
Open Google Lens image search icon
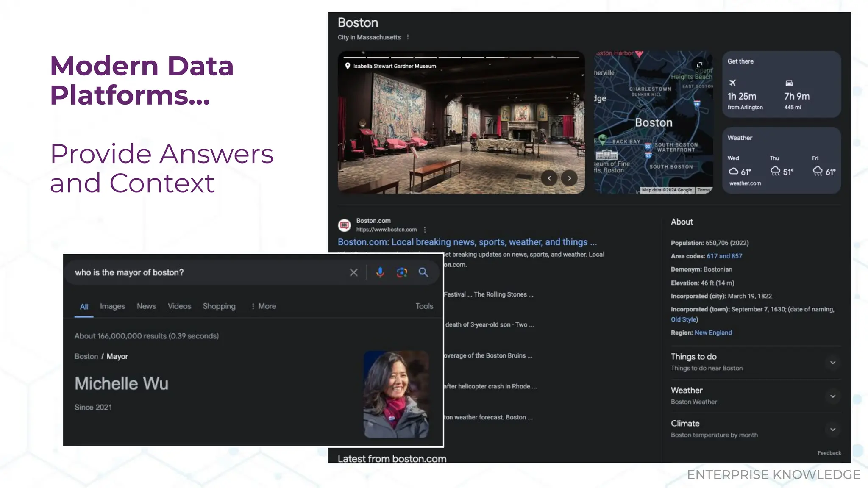tap(402, 272)
